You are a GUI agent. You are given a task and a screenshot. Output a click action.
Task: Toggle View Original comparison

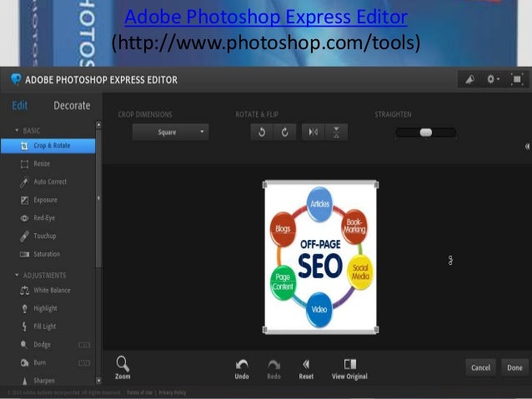[350, 369]
